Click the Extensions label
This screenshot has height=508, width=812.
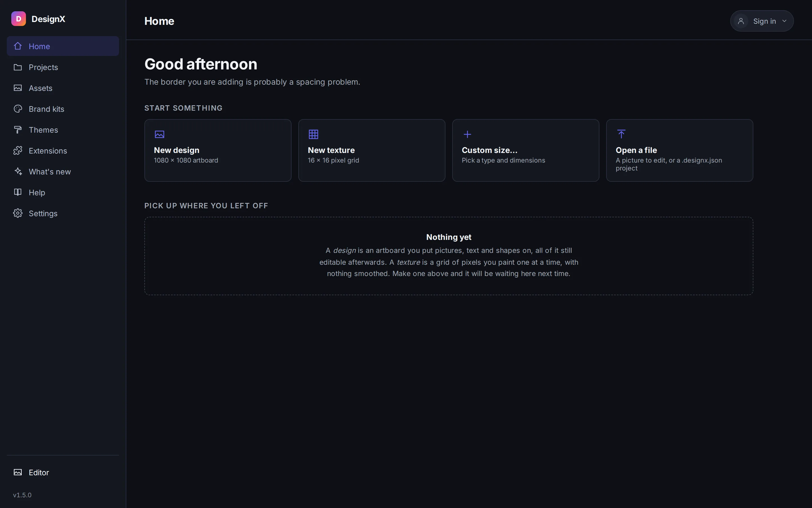[x=48, y=150]
